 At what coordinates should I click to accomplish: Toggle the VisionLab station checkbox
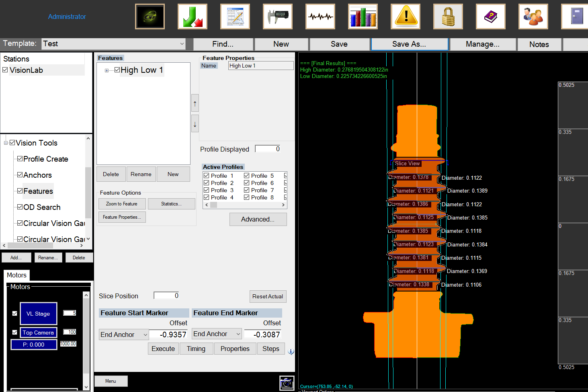tap(5, 70)
